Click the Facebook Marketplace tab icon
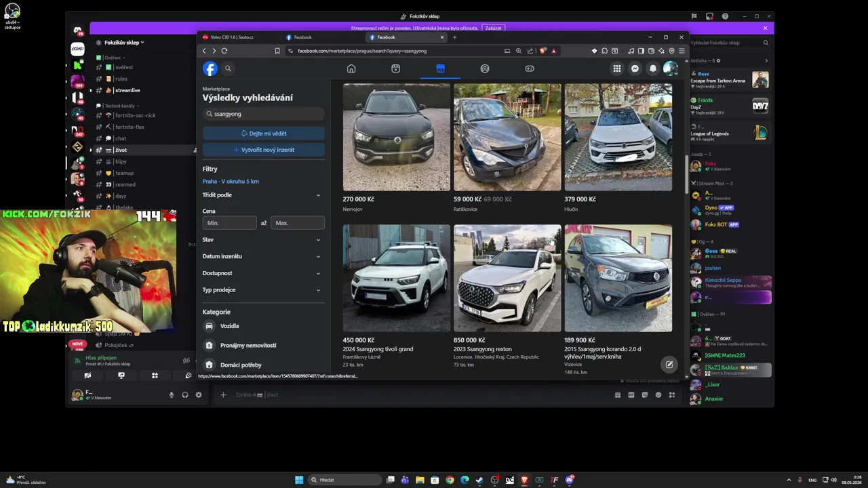Image resolution: width=868 pixels, height=488 pixels. 440,68
